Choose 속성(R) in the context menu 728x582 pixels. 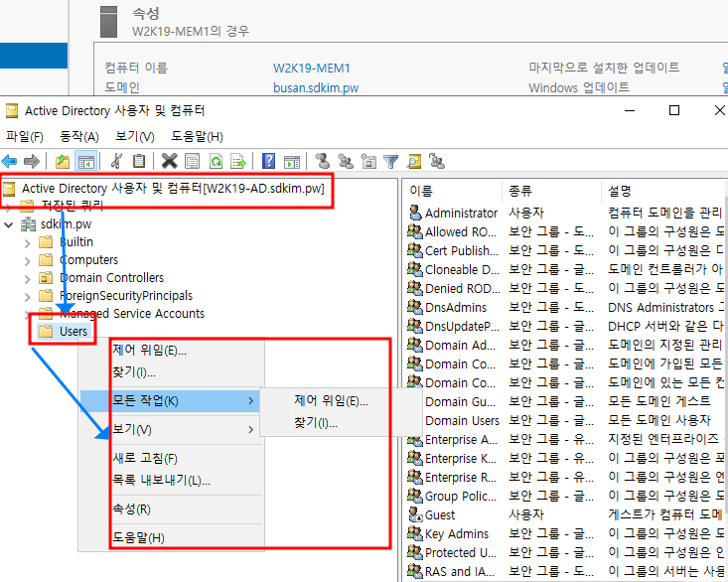click(132, 509)
